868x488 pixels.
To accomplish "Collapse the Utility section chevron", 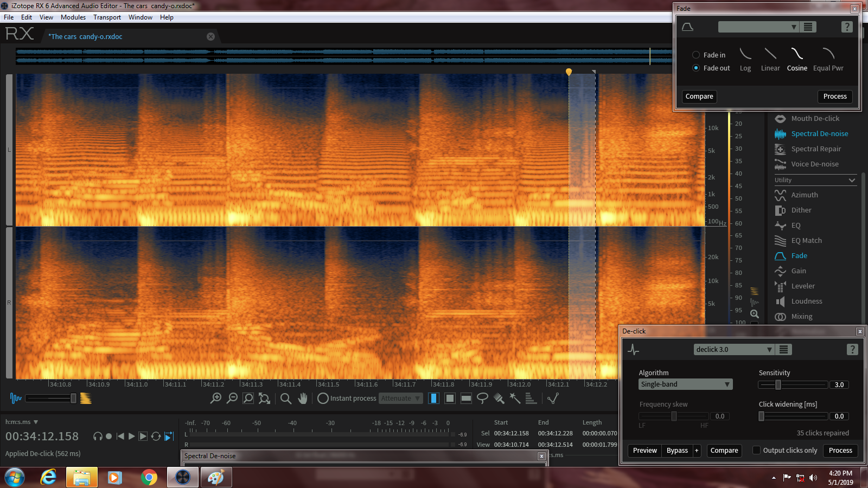I will (852, 180).
